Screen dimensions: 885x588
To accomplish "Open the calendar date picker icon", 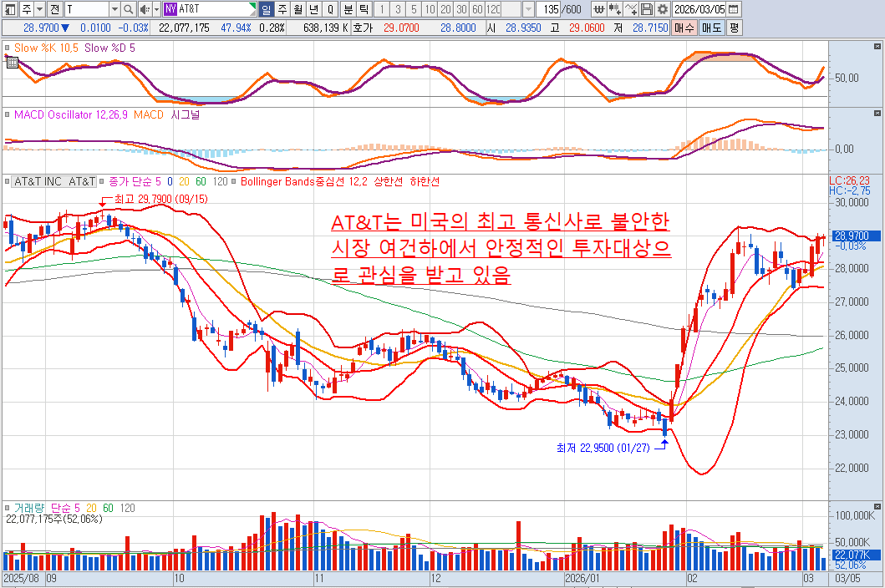I will coord(733,9).
